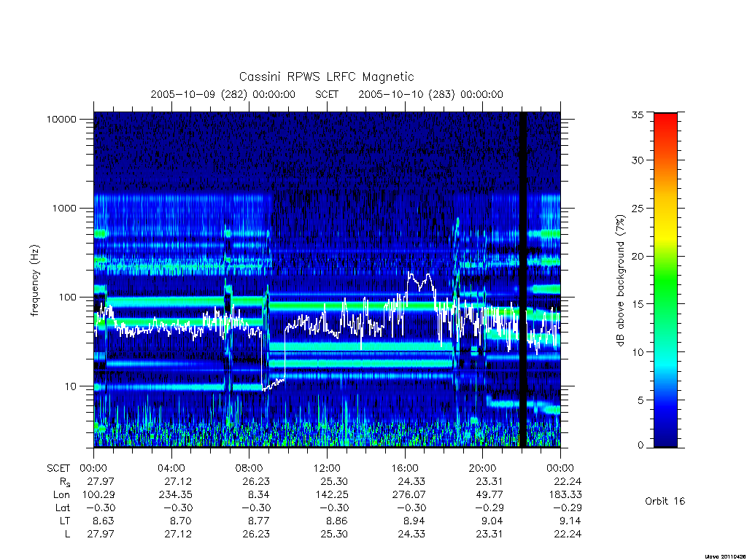Viewport: 747px width, 560px height.
Task: Click the 08:00 SCET time label
Action: 249,468
